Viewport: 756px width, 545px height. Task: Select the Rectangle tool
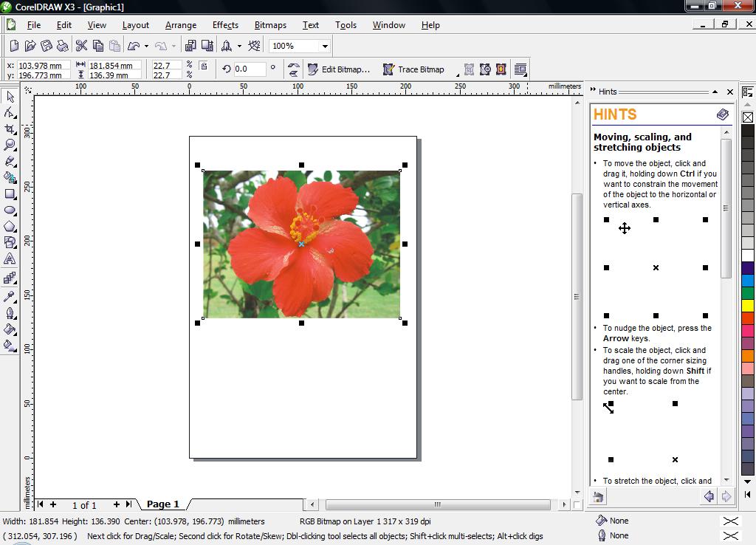coord(10,194)
